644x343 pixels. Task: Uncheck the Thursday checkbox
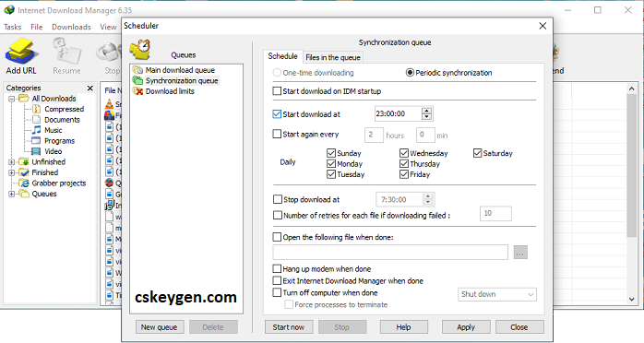[x=404, y=164]
